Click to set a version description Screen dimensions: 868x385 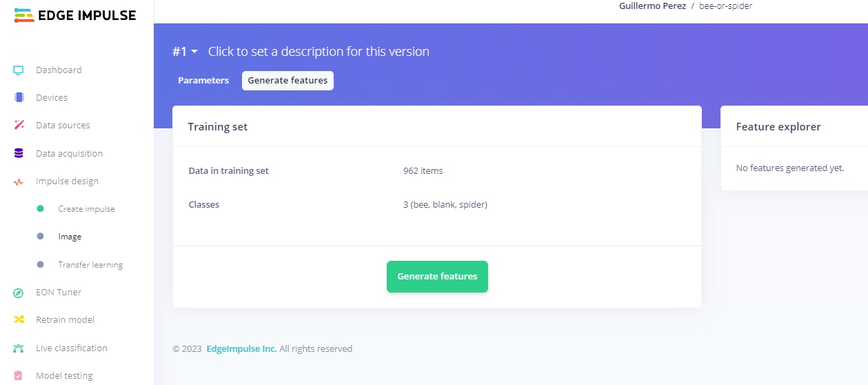click(319, 52)
